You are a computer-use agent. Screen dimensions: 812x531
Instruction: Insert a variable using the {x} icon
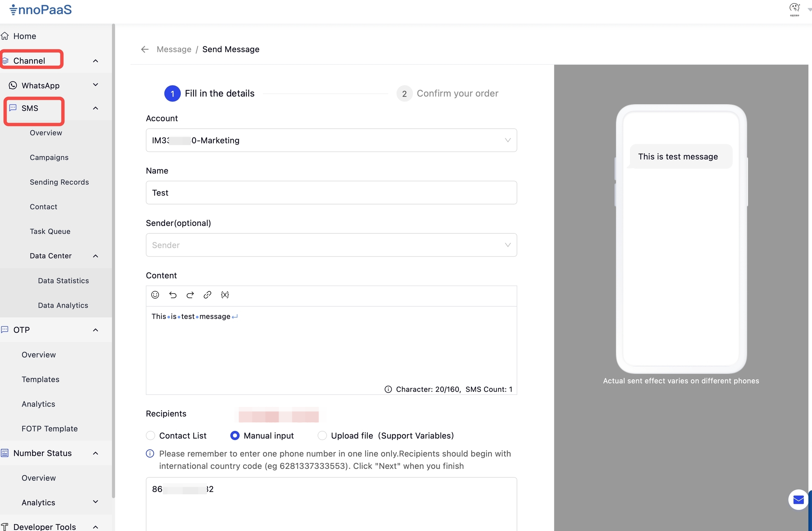pyautogui.click(x=225, y=295)
